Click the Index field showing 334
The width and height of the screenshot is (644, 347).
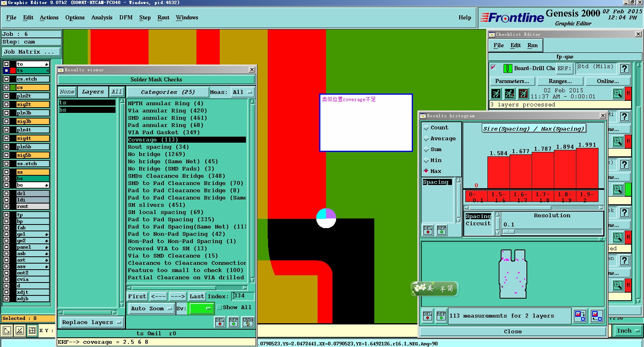tap(243, 296)
